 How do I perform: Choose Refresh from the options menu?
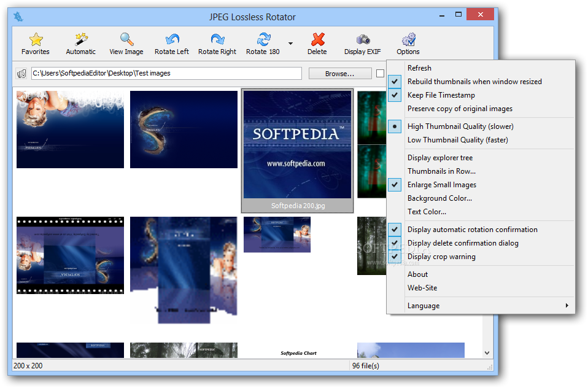[419, 68]
